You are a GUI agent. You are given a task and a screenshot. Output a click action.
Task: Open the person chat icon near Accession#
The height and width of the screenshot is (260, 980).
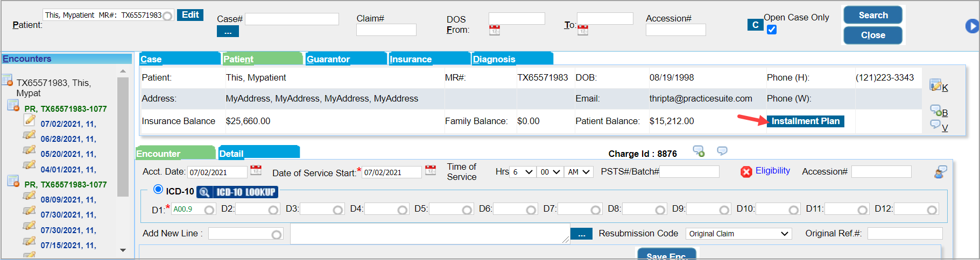coord(941,172)
